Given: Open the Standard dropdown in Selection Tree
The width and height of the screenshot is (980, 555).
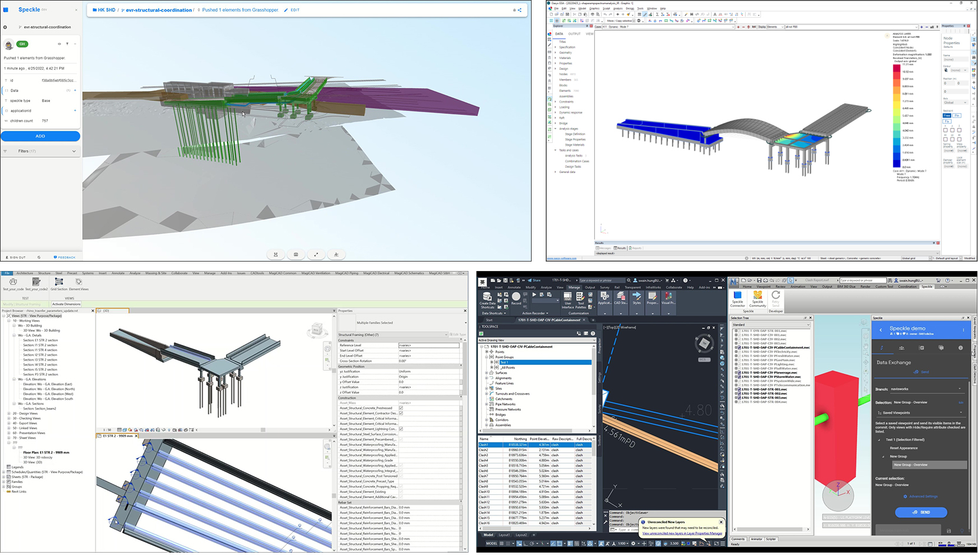Looking at the screenshot, I should pyautogui.click(x=772, y=326).
